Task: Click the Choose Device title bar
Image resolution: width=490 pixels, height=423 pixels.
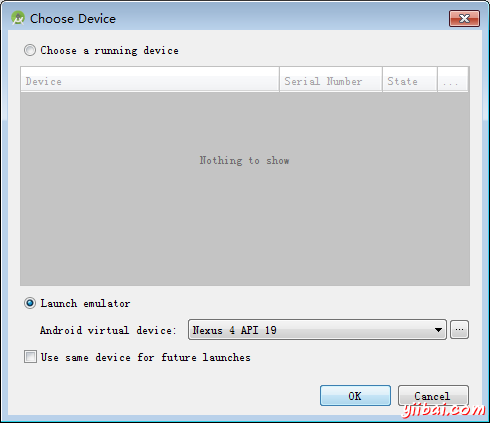Action: [x=233, y=18]
